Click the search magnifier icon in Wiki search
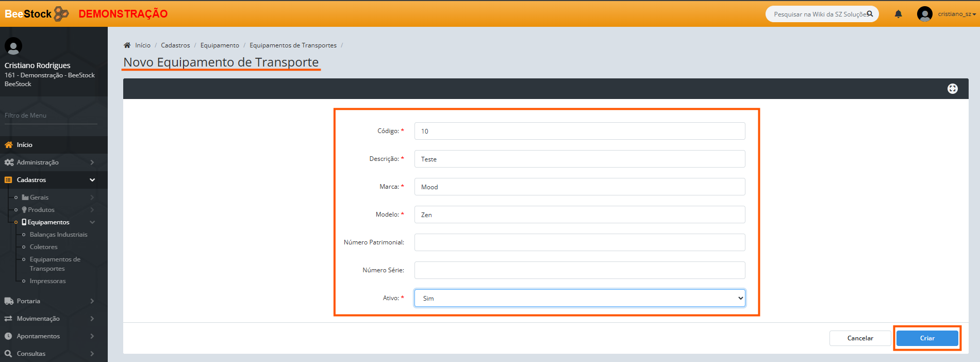The width and height of the screenshot is (980, 362). point(870,14)
